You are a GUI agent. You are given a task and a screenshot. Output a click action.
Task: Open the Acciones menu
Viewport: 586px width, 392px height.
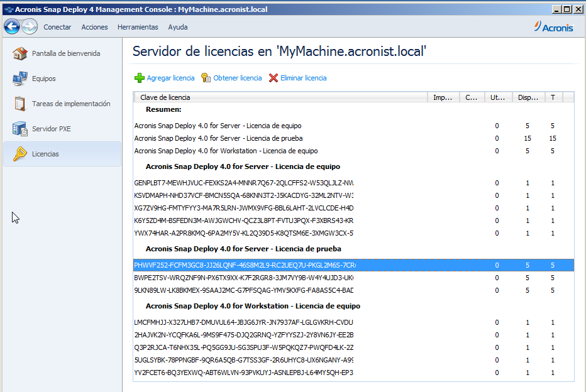(94, 27)
